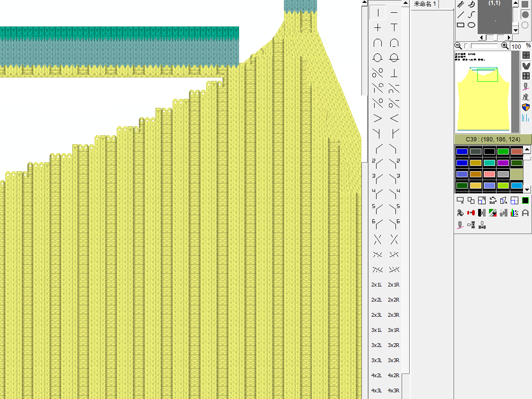Toggle the window-grid view icon
Image resolution: width=532 pixels, height=399 pixels.
coord(526,76)
